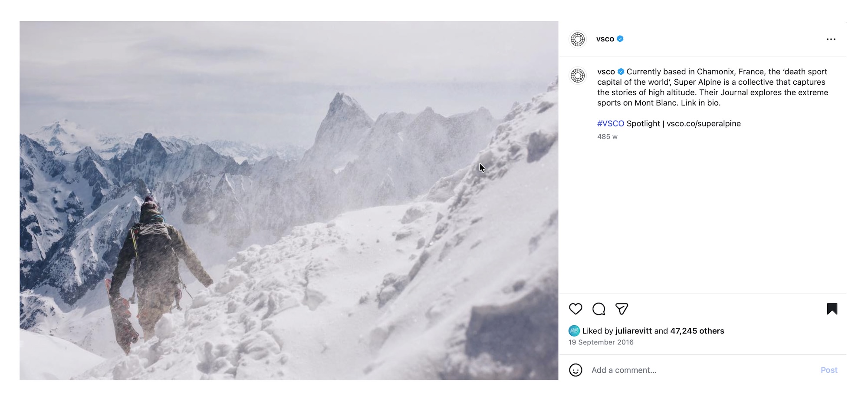Image resolution: width=868 pixels, height=400 pixels.
Task: Click the vsco username beside the caption
Action: click(606, 72)
